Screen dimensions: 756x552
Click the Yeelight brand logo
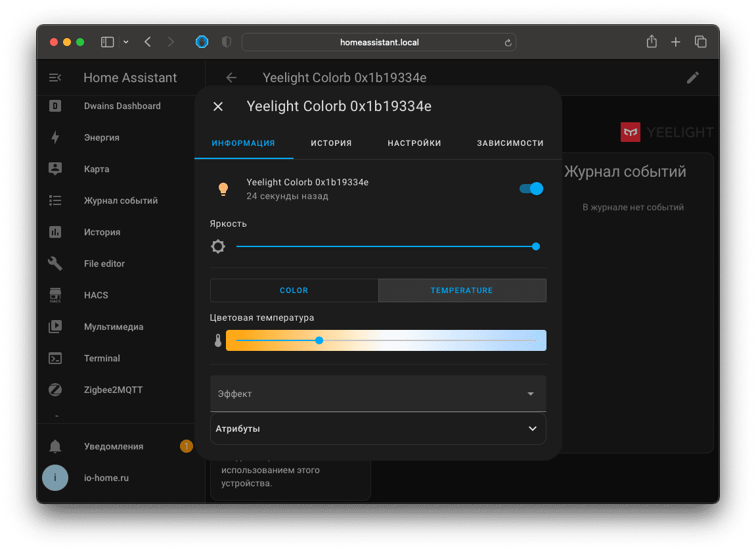coord(667,132)
